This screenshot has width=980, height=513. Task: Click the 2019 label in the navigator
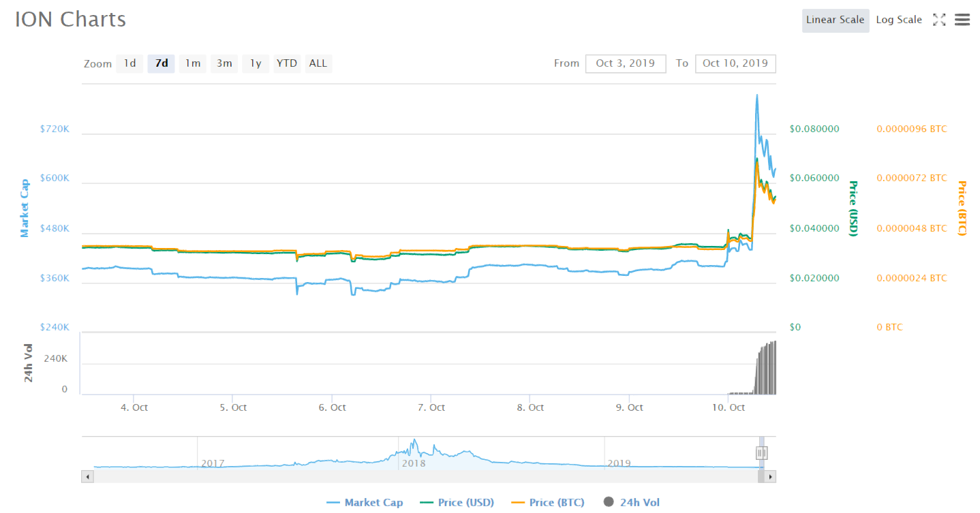(x=619, y=463)
